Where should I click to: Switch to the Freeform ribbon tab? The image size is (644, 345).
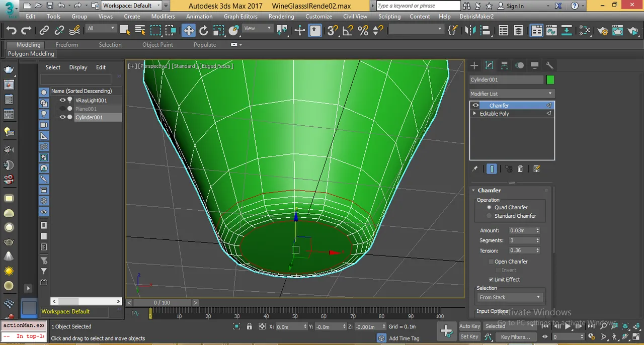(67, 44)
